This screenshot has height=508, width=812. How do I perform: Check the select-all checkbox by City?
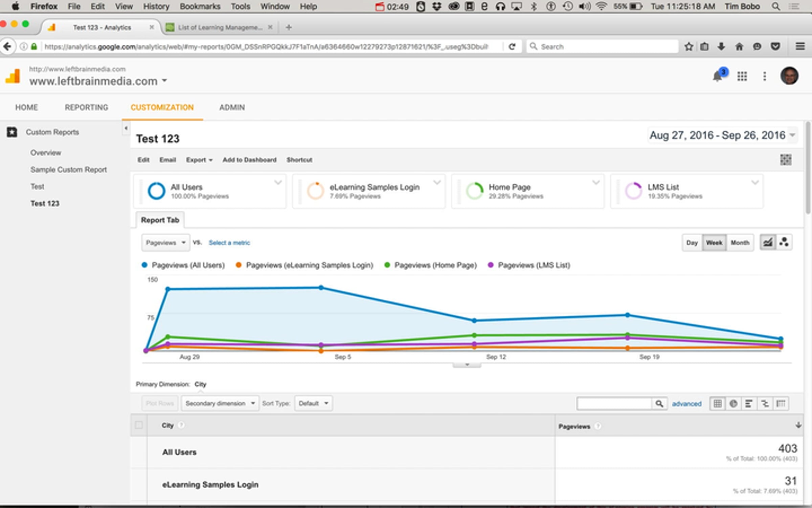click(x=139, y=425)
